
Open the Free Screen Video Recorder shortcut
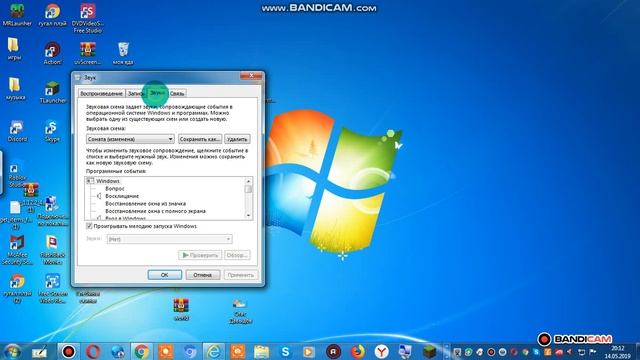(x=52, y=289)
